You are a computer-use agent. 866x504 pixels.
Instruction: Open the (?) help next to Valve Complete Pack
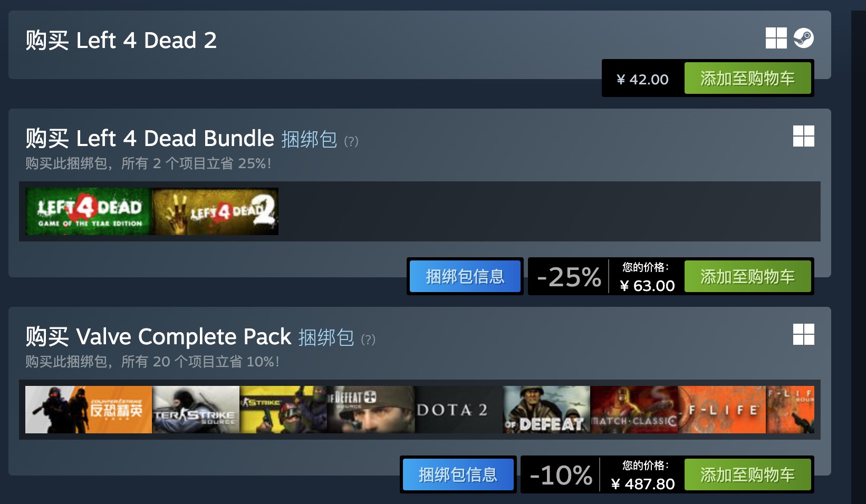pyautogui.click(x=368, y=340)
